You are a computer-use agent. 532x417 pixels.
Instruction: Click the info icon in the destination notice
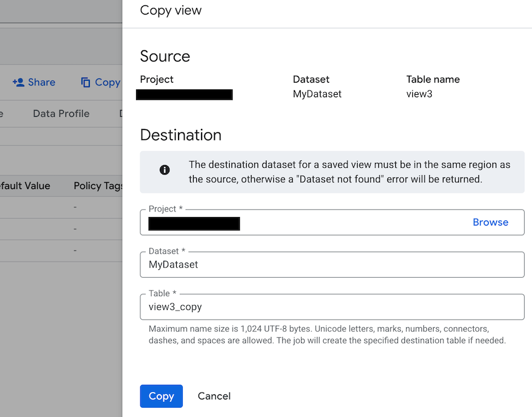pos(164,171)
